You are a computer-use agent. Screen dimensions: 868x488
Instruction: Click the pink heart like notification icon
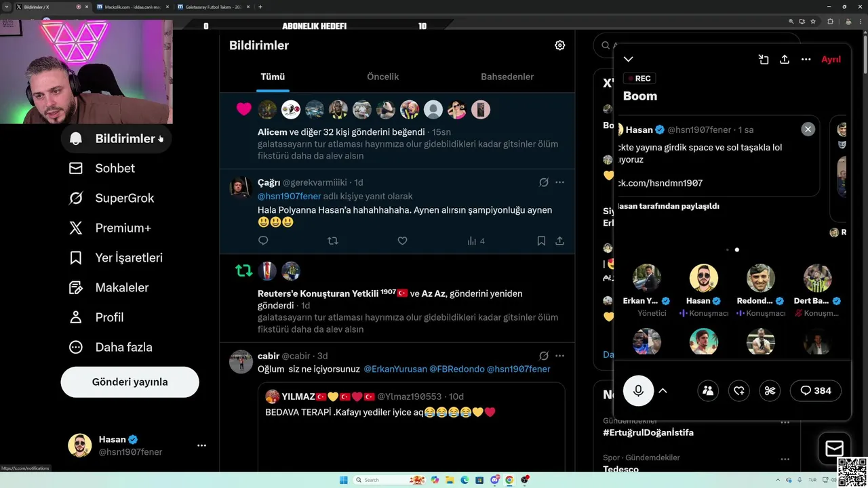click(x=243, y=109)
